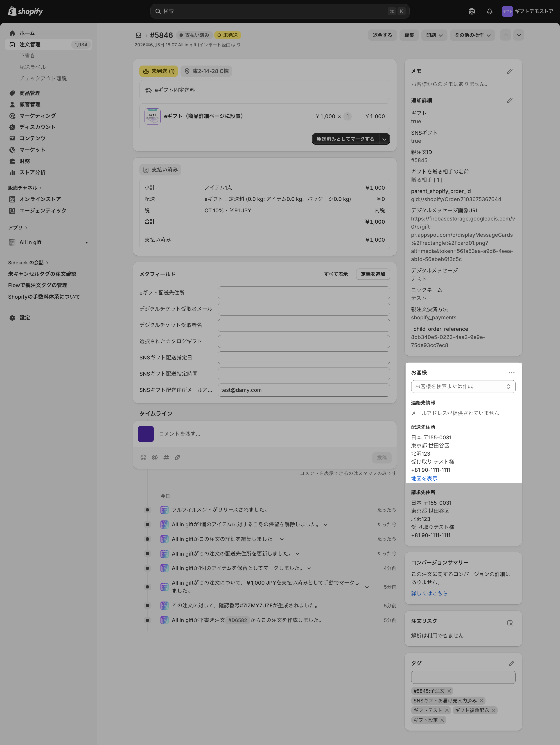Image resolution: width=560 pixels, height=745 pixels.
Task: Click the # hashtag icon in comment toolbar
Action: click(x=166, y=457)
